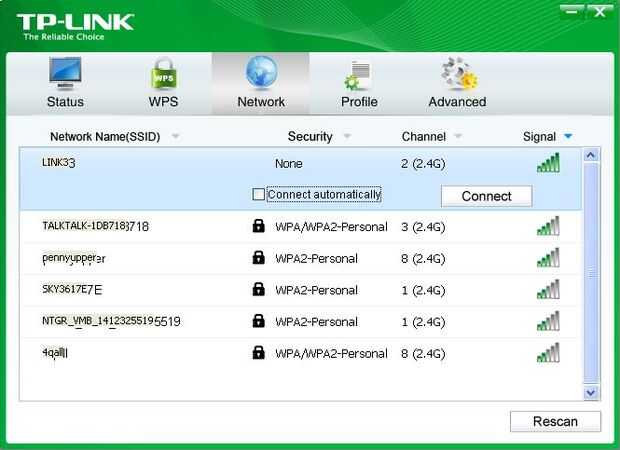Click signal bars for pennyupper network

pos(548,257)
